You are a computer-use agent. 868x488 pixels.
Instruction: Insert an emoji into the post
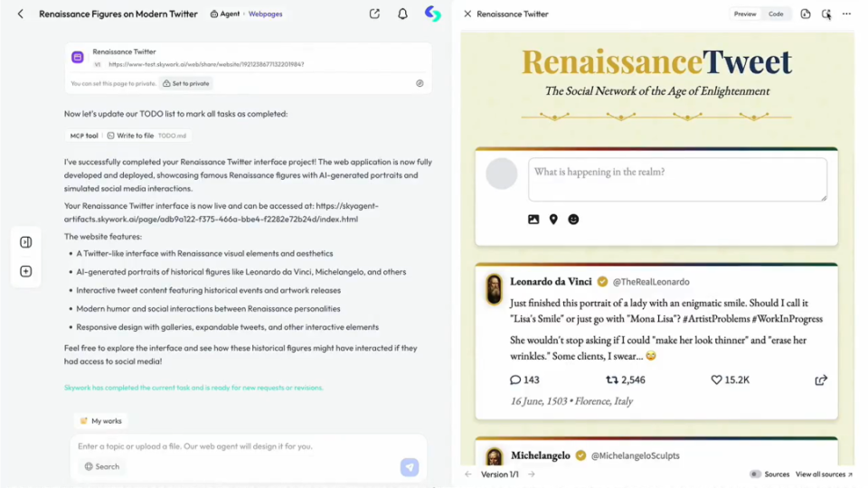pyautogui.click(x=573, y=219)
